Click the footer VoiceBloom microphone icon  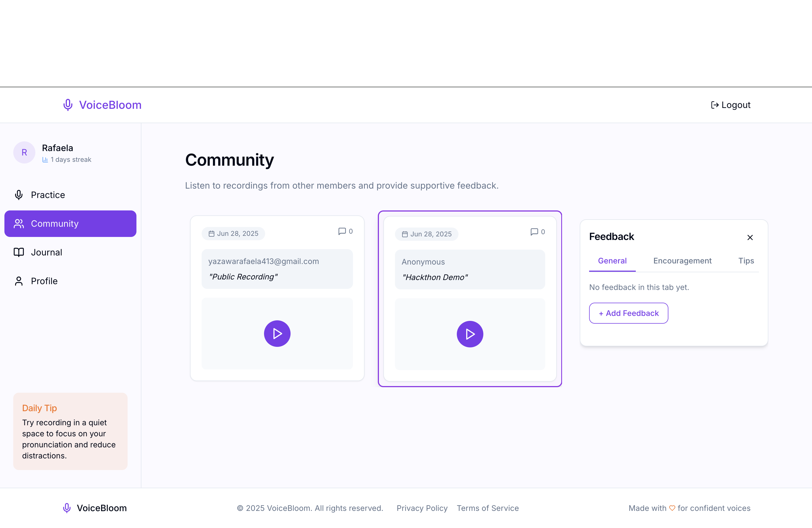(67, 508)
